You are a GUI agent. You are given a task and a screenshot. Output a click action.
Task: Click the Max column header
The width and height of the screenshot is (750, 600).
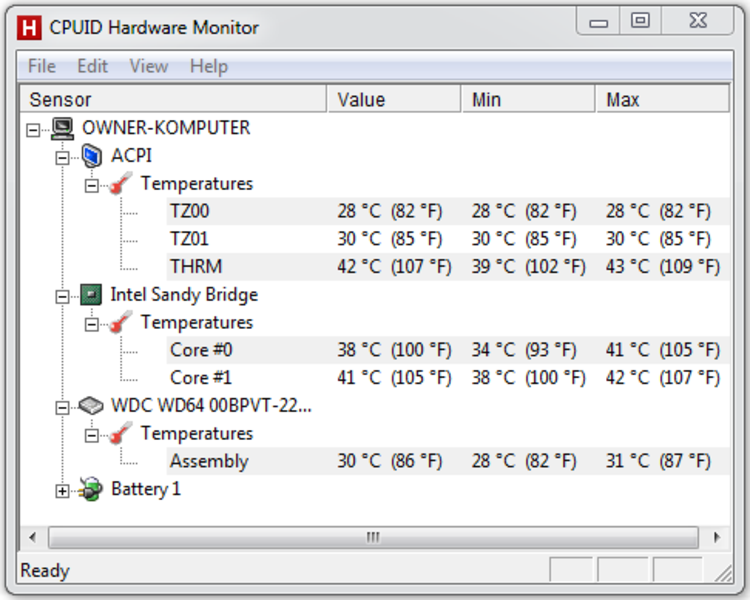tap(663, 100)
